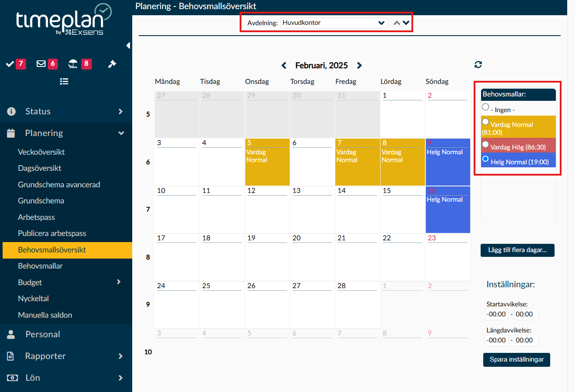Expand the Budget submenu arrow
Image resolution: width=575 pixels, height=392 pixels.
click(119, 282)
